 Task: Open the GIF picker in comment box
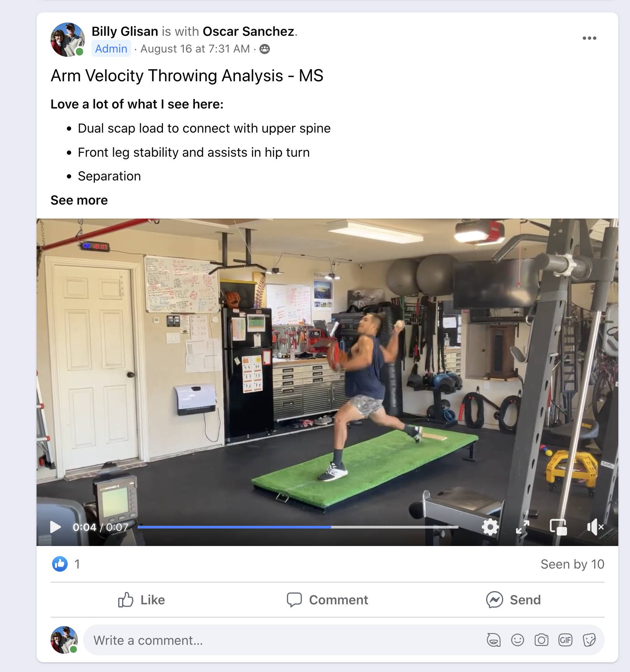565,640
